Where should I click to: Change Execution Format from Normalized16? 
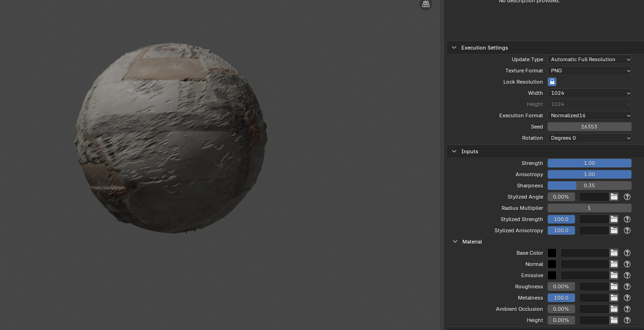589,115
